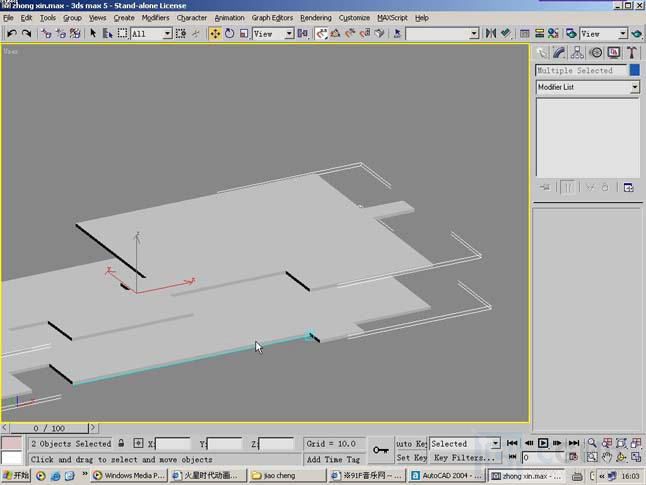Toggle the Angle Snap button
The image size is (646, 485).
[x=335, y=33]
